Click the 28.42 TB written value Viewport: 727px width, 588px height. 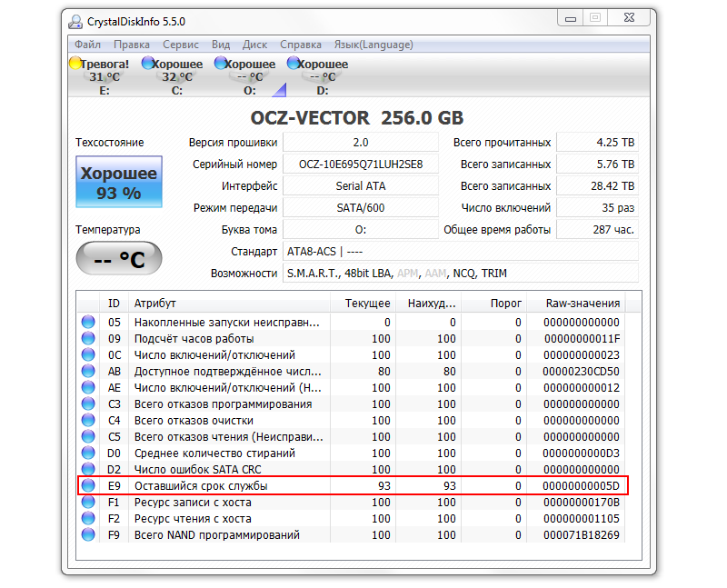coord(598,186)
